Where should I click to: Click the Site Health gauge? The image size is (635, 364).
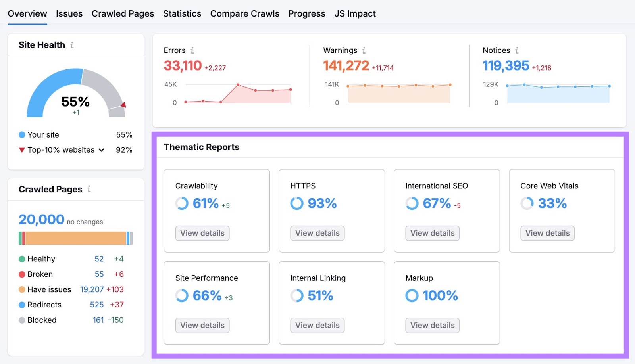(x=75, y=91)
